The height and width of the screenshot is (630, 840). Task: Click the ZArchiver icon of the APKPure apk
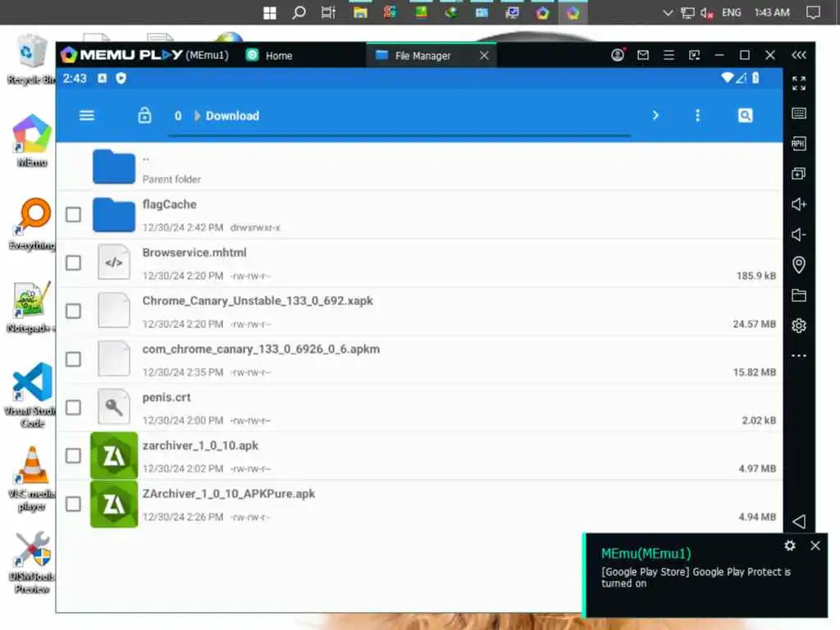pos(114,504)
